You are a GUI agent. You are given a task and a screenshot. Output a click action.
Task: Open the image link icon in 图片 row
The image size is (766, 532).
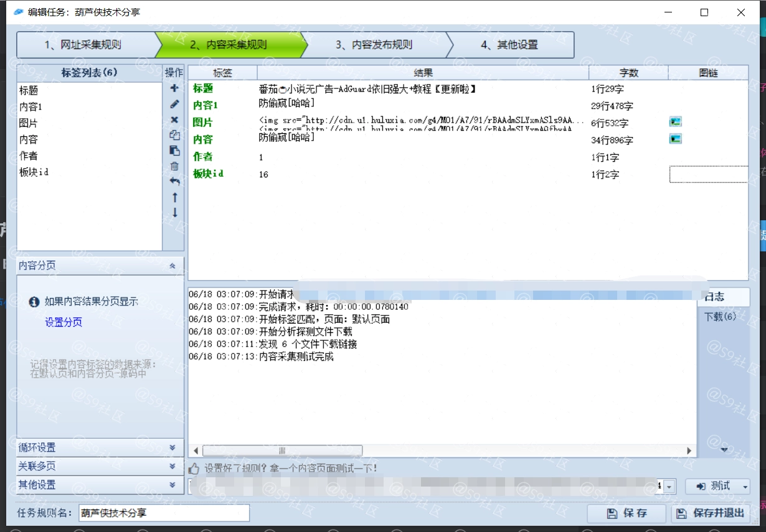(x=676, y=122)
